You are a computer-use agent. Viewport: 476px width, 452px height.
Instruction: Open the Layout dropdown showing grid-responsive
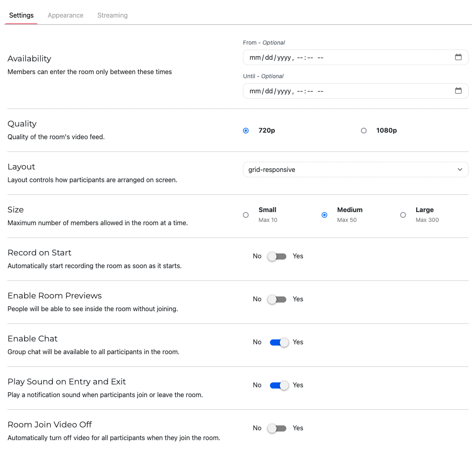[356, 169]
